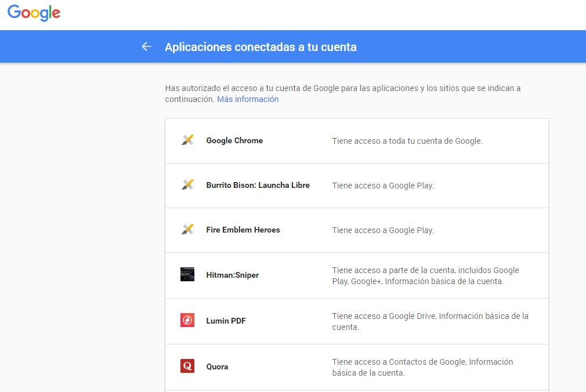Click Quora's Contactos de Google access text

(x=423, y=367)
